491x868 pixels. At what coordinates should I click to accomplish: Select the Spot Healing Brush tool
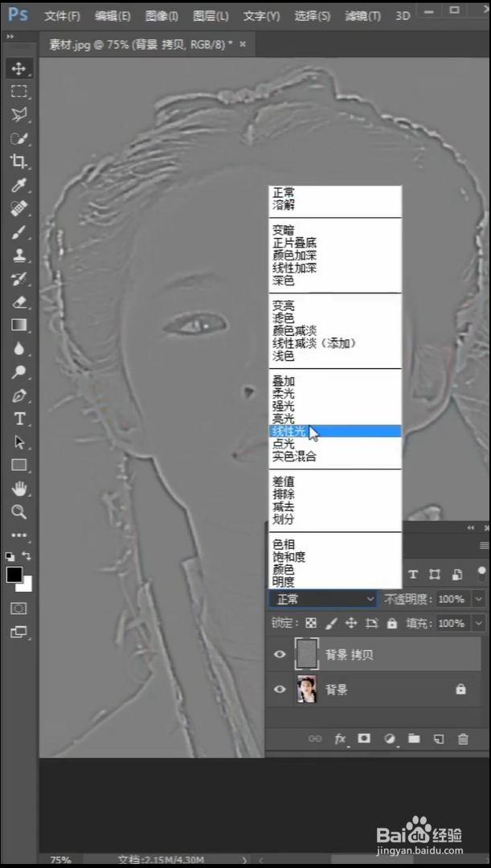pos(18,209)
